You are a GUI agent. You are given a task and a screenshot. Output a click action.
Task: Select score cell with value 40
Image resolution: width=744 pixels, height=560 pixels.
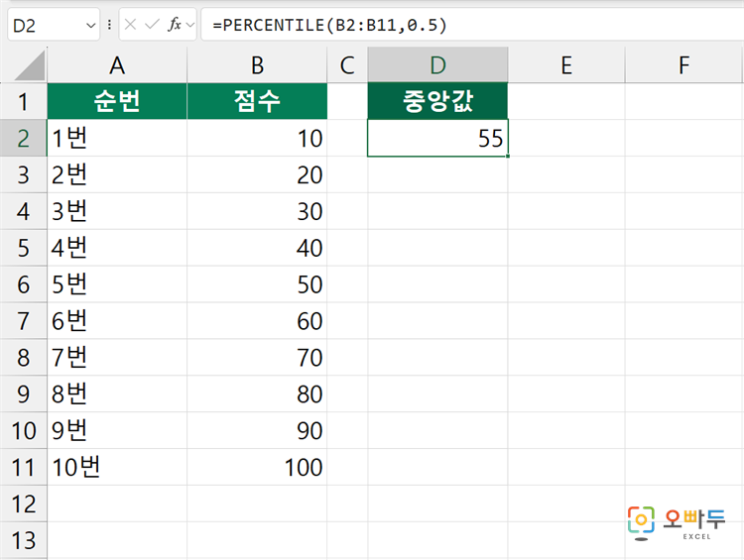click(x=257, y=248)
